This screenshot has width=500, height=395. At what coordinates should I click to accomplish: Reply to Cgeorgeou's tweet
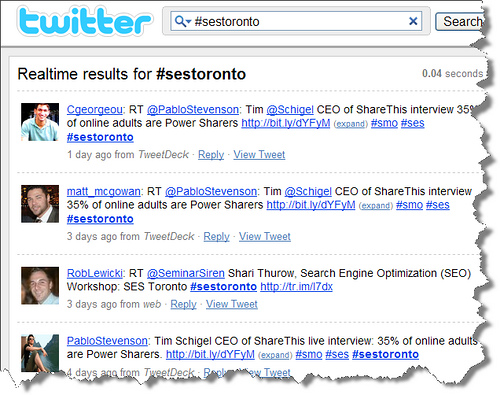pyautogui.click(x=211, y=155)
